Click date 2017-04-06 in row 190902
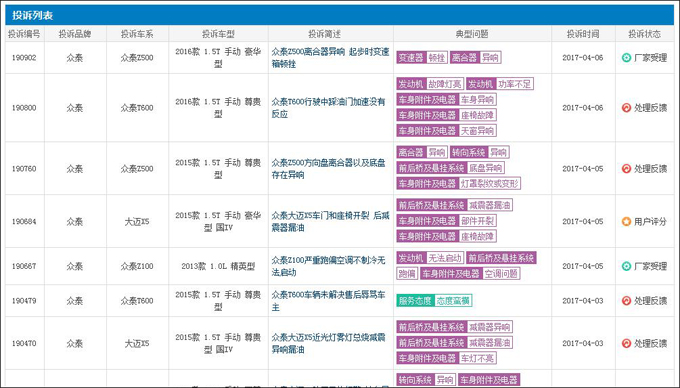The image size is (680, 388). (583, 58)
